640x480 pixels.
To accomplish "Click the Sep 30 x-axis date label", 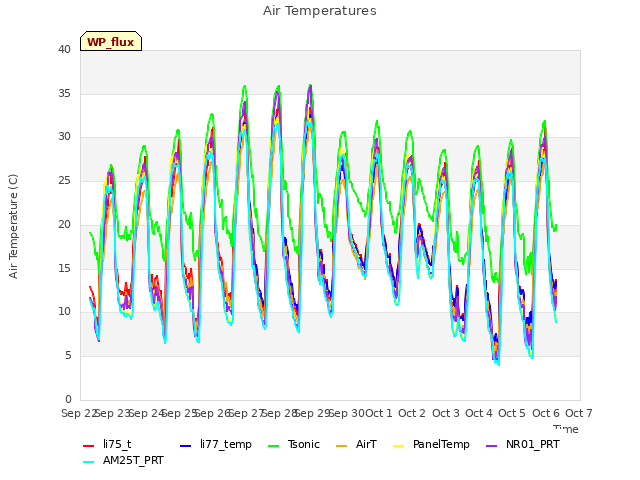I will pyautogui.click(x=347, y=413).
